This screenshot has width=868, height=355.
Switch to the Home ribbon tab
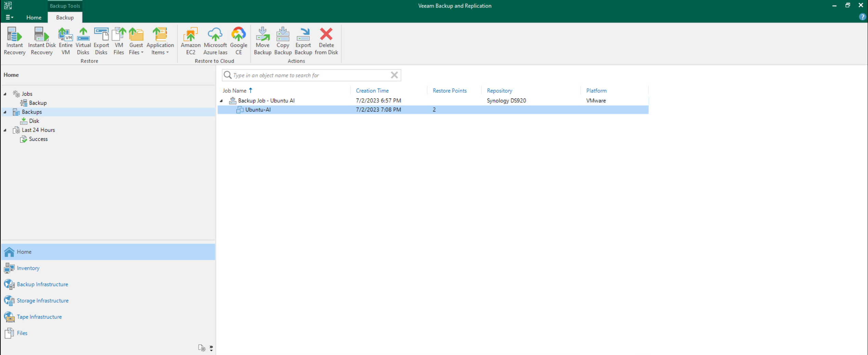click(x=34, y=17)
